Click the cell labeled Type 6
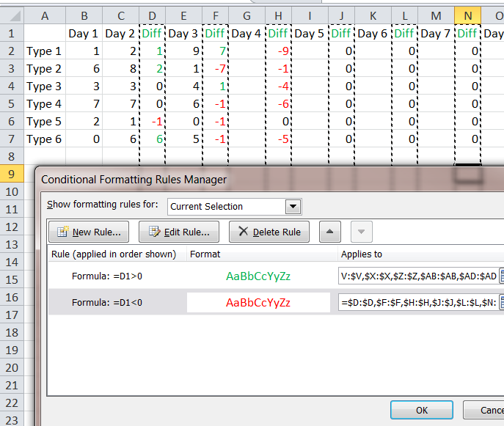 45,139
